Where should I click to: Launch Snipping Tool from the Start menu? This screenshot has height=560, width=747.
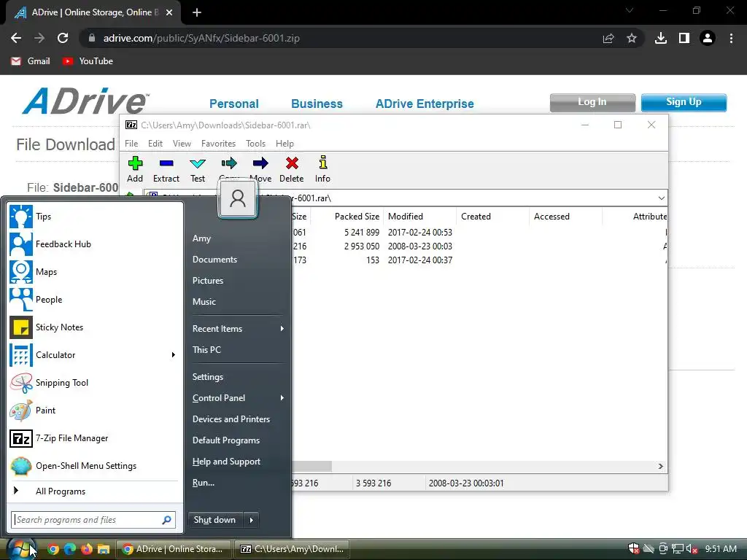(x=94, y=382)
